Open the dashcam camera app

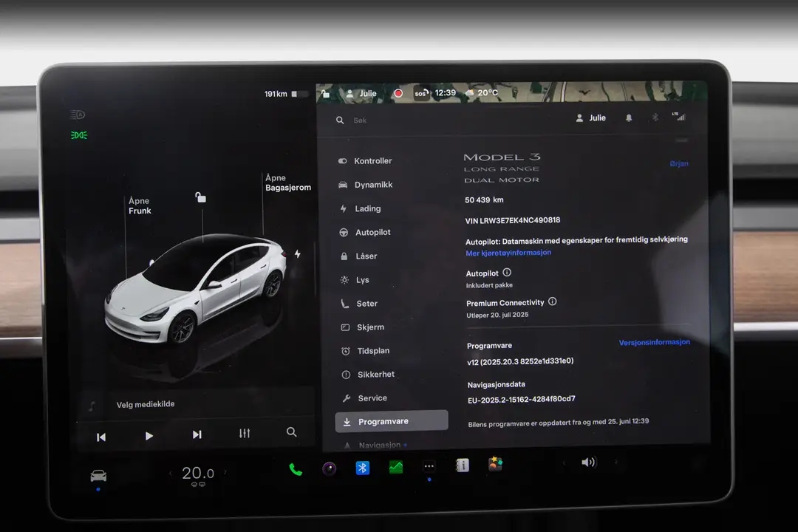[x=330, y=468]
